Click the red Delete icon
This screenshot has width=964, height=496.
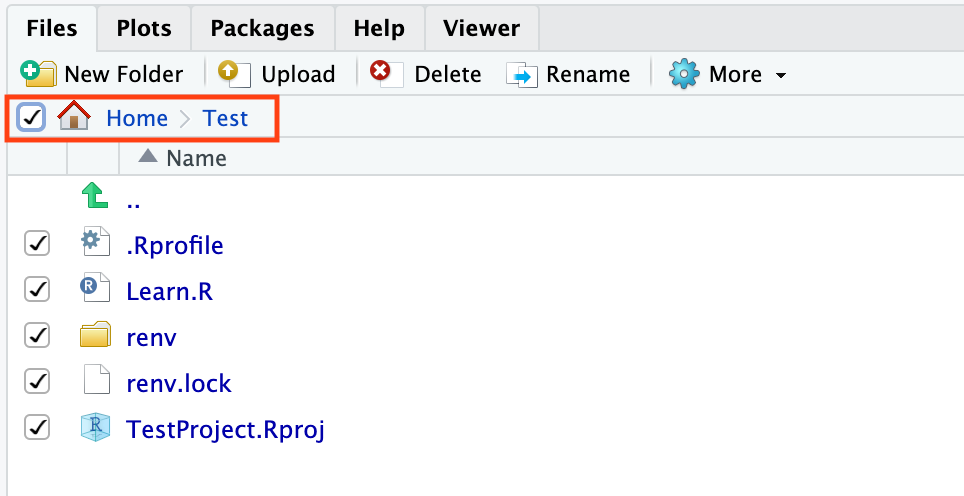point(385,73)
